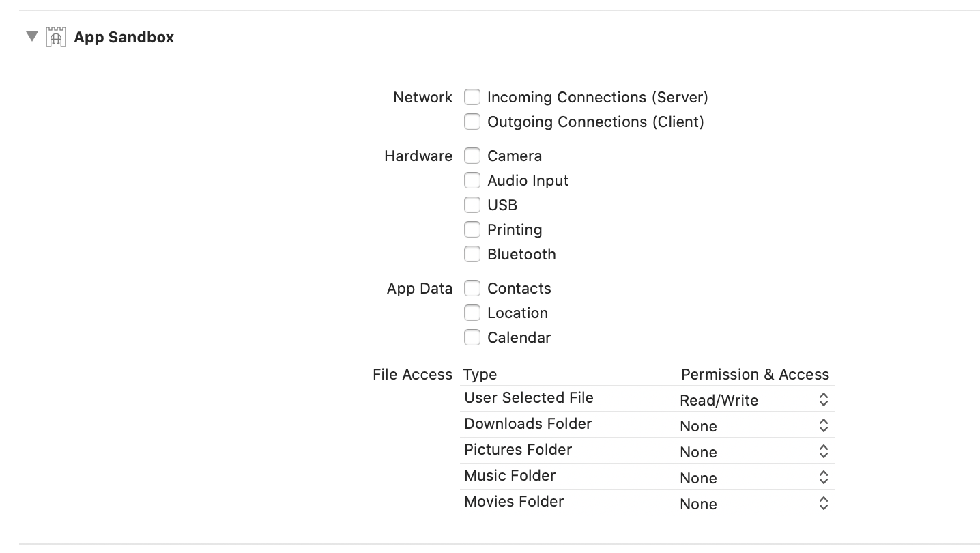Allow USB hardware access
Image resolution: width=980 pixels, height=553 pixels.
point(472,205)
